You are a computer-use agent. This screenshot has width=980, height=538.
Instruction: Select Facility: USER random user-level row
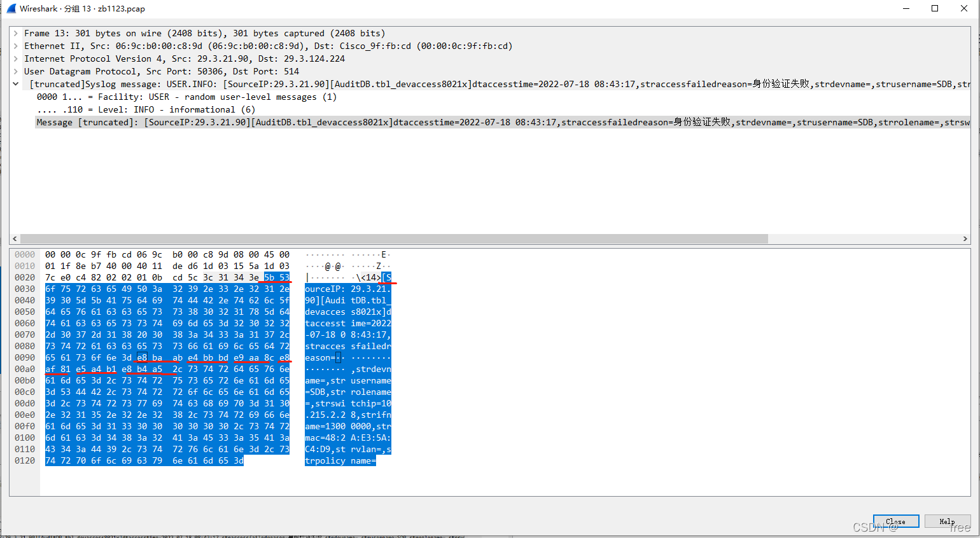click(x=186, y=97)
